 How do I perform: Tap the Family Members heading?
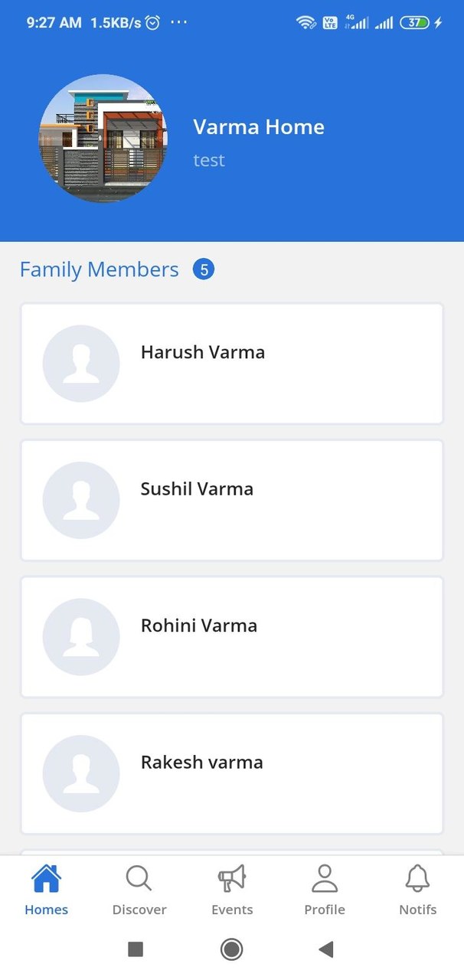(99, 269)
